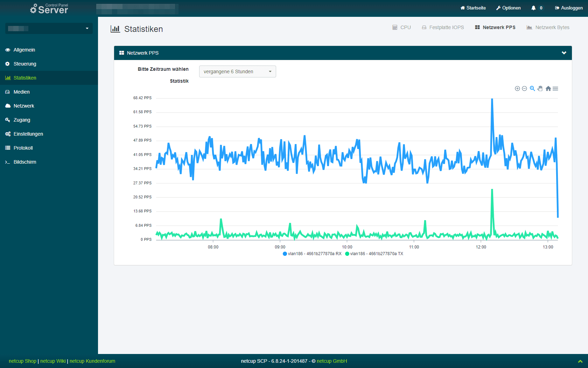The image size is (588, 368).
Task: Open Steuerung in the sidebar
Action: [25, 64]
